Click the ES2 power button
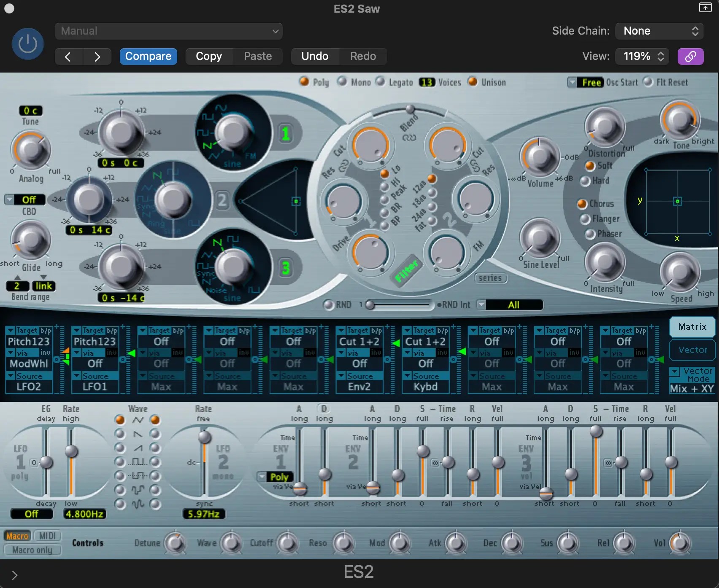719x588 pixels. (x=27, y=43)
